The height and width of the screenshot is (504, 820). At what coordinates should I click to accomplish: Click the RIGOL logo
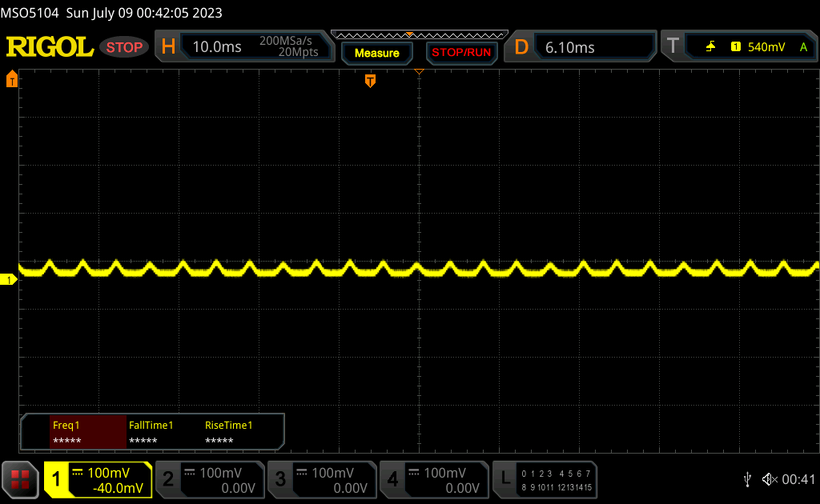tap(50, 47)
